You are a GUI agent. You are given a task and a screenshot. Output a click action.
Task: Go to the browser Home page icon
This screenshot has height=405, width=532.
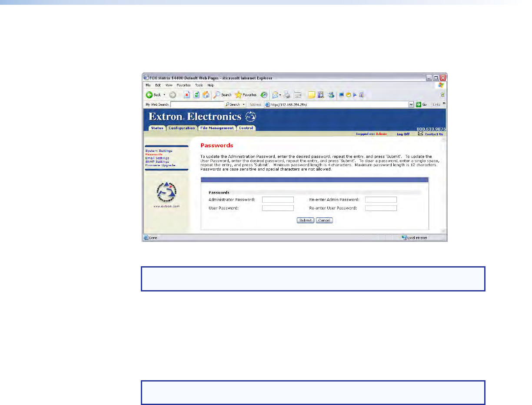(206, 94)
